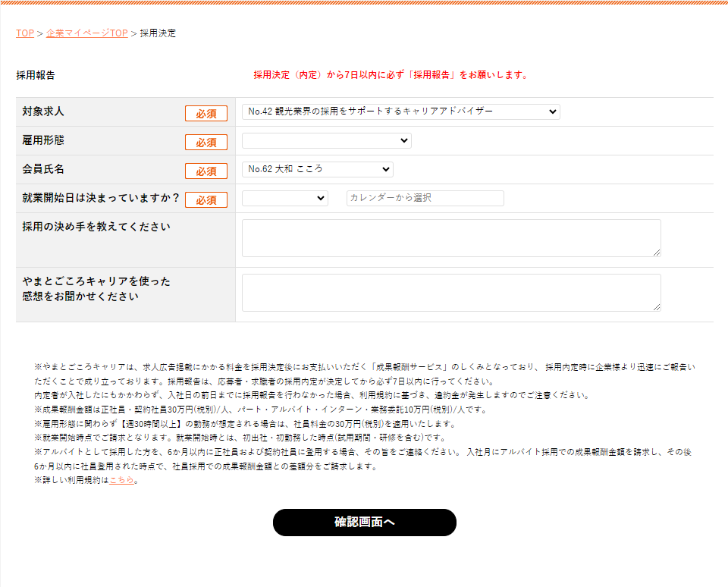The height and width of the screenshot is (587, 728).
Task: Click the カレンダーから選択 date field
Action: click(x=425, y=198)
